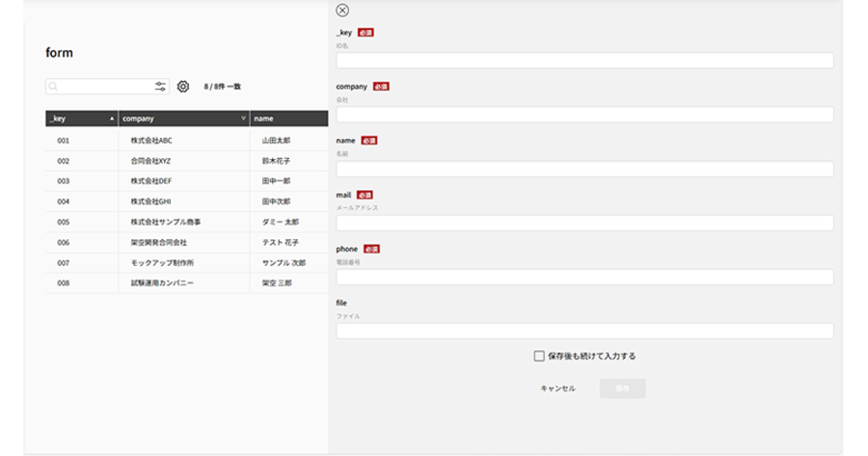Focus the company input field

pyautogui.click(x=584, y=115)
